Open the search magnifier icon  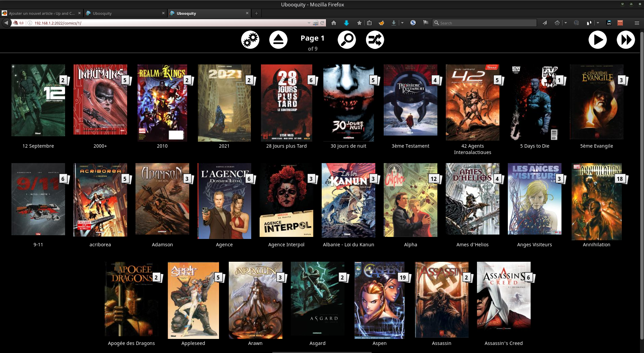347,40
